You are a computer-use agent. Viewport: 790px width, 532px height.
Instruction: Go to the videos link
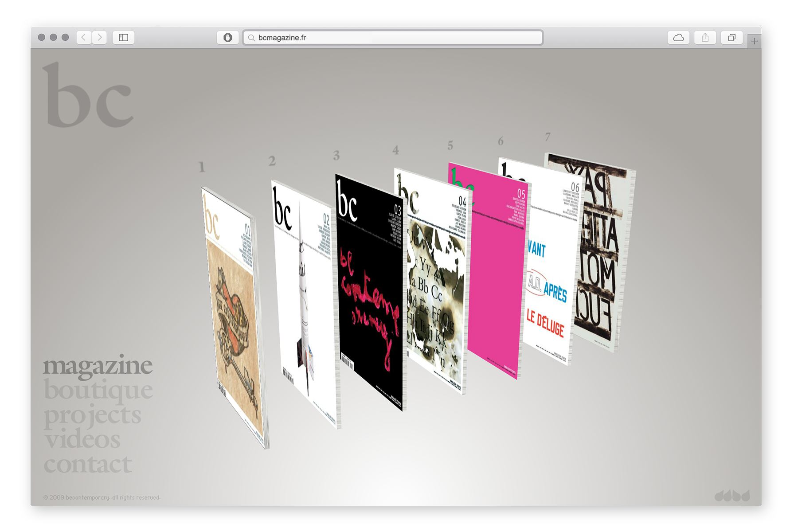pos(82,440)
